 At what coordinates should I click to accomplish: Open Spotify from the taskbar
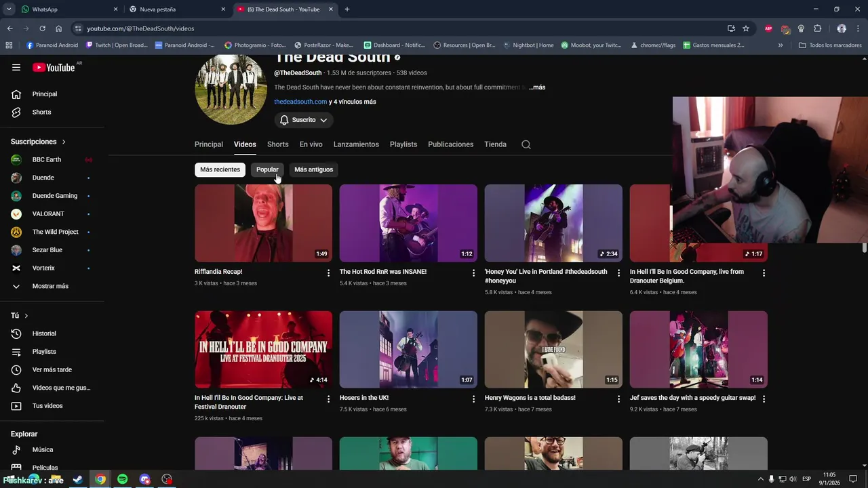point(122,479)
